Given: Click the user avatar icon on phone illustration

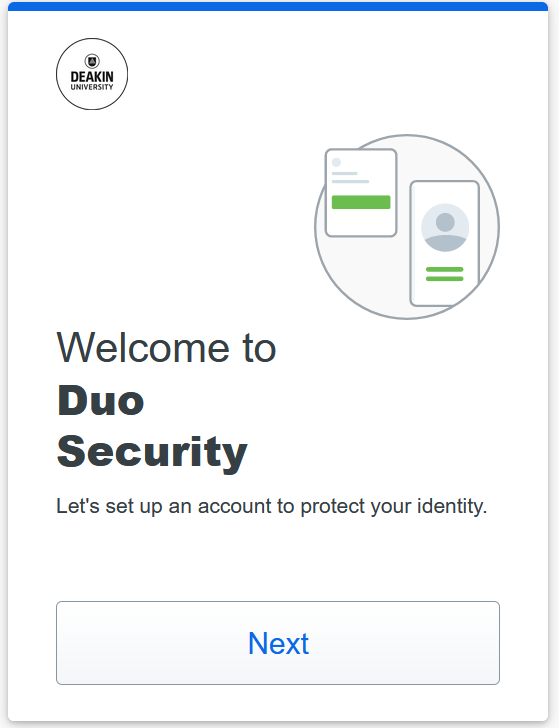Looking at the screenshot, I should tap(445, 228).
